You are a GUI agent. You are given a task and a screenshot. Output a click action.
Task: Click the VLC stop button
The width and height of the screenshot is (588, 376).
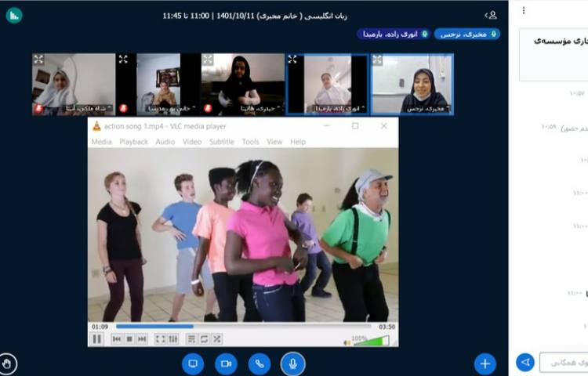129,339
